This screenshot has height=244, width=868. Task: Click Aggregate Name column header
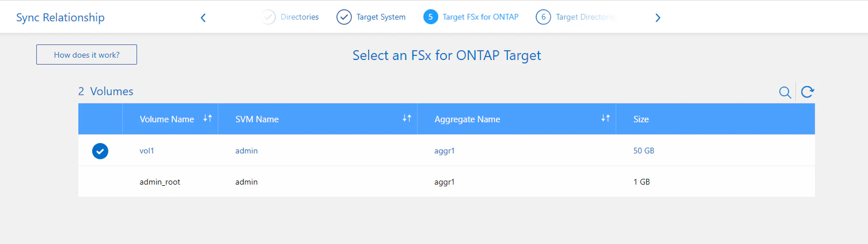[467, 119]
